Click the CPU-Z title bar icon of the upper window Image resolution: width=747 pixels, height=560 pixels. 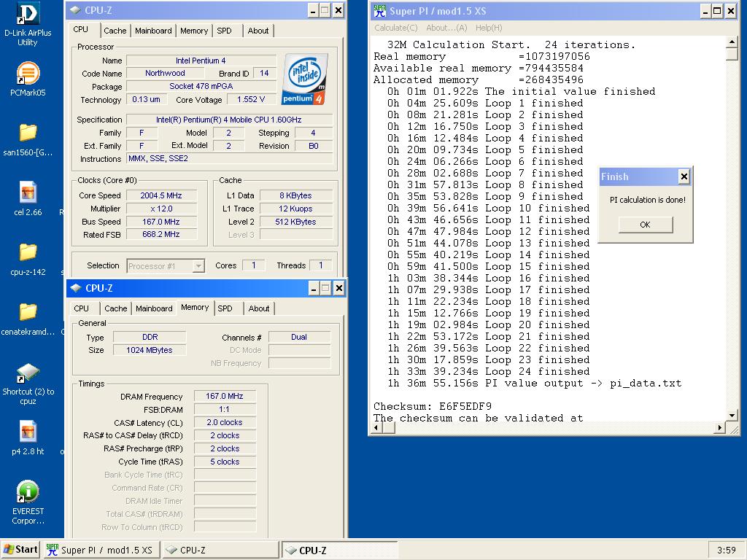click(75, 10)
